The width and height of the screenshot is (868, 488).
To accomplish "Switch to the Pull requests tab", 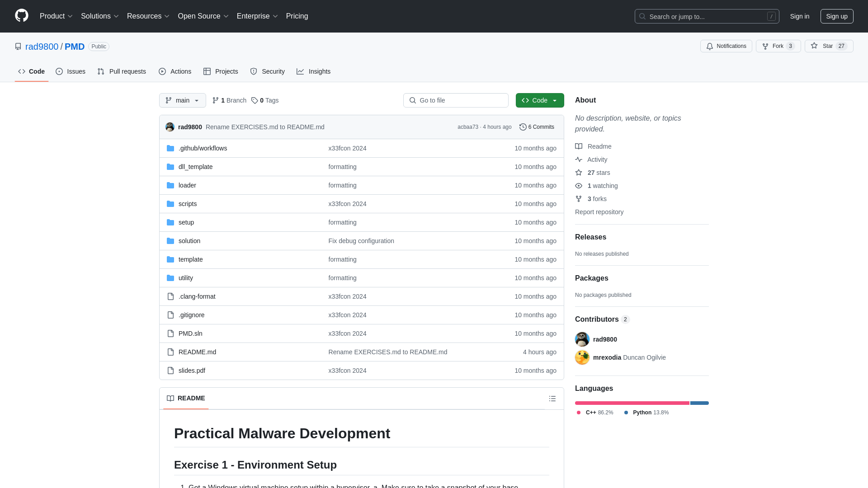I will 122,71.
